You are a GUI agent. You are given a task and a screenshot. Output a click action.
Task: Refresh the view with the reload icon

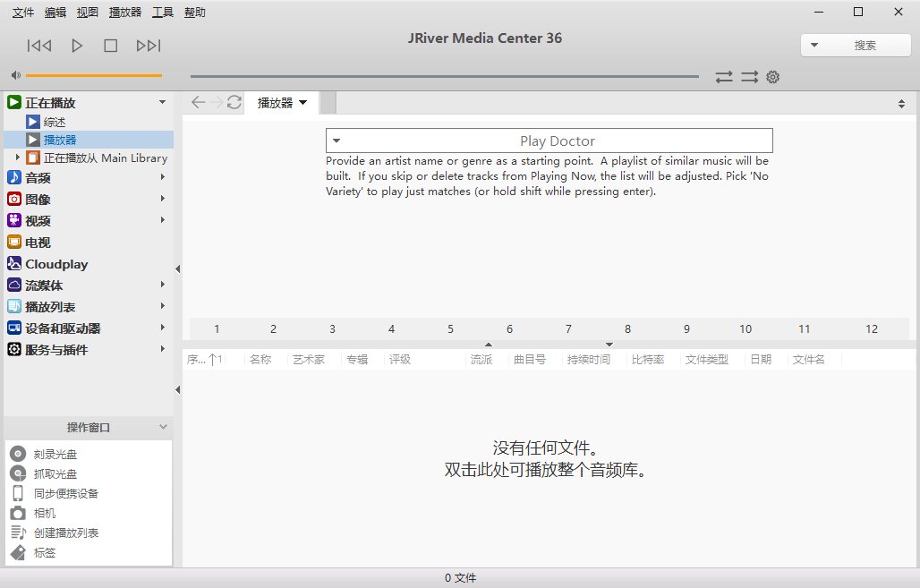pyautogui.click(x=234, y=103)
